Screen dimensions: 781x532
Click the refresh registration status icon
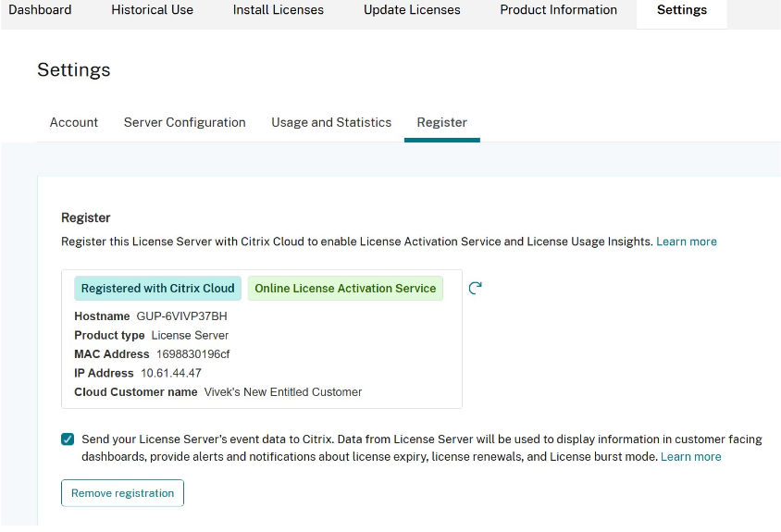pyautogui.click(x=475, y=288)
